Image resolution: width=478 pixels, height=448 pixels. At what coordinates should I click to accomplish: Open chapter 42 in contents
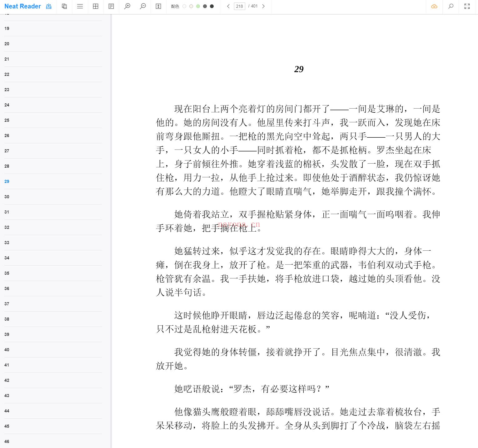pyautogui.click(x=53, y=380)
